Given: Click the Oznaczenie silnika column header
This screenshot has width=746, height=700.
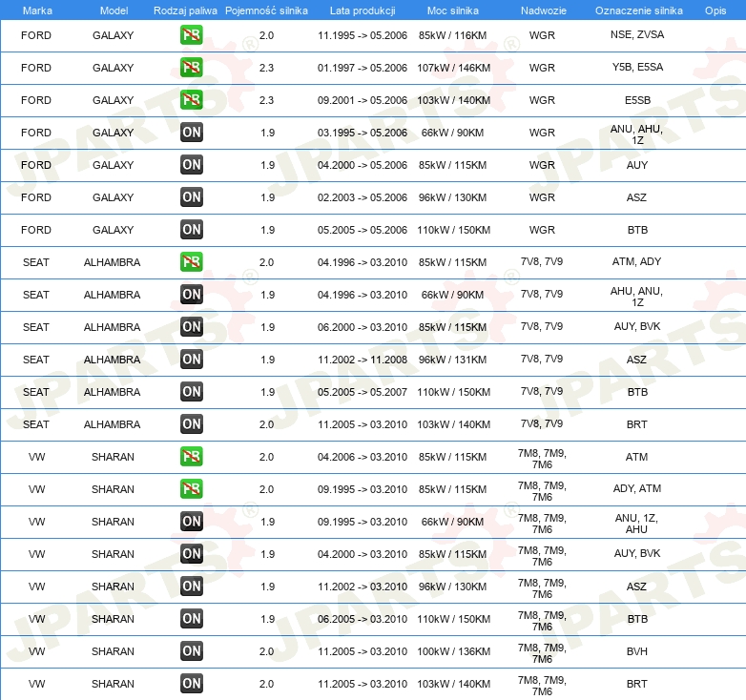Looking at the screenshot, I should coord(638,10).
